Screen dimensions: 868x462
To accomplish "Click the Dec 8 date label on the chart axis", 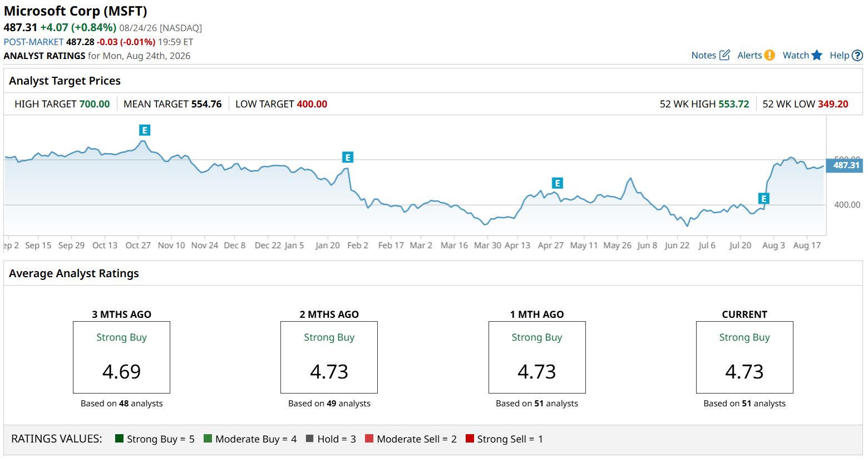I will [235, 245].
